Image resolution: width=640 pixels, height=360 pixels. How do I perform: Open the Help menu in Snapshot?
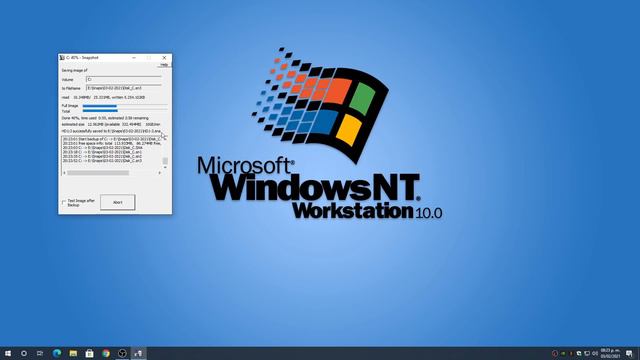[x=164, y=65]
